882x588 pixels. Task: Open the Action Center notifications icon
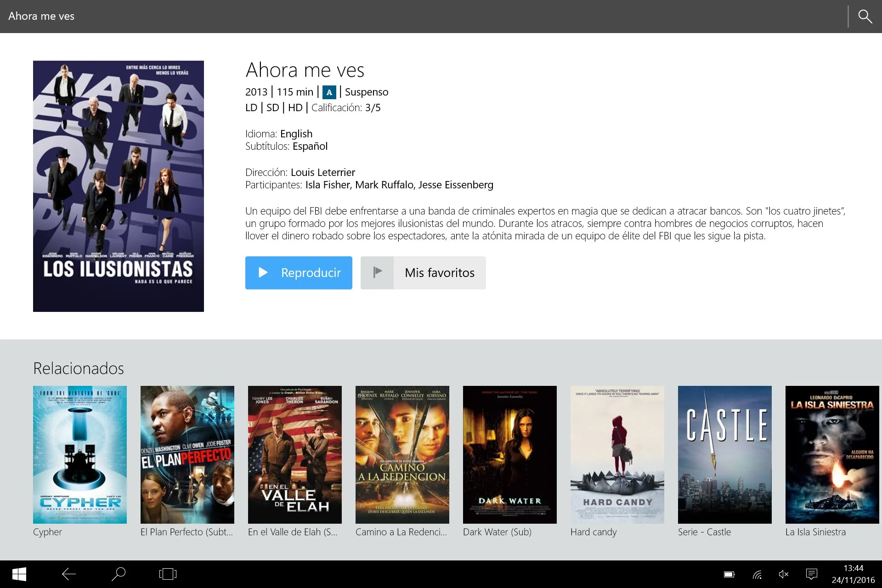(812, 574)
